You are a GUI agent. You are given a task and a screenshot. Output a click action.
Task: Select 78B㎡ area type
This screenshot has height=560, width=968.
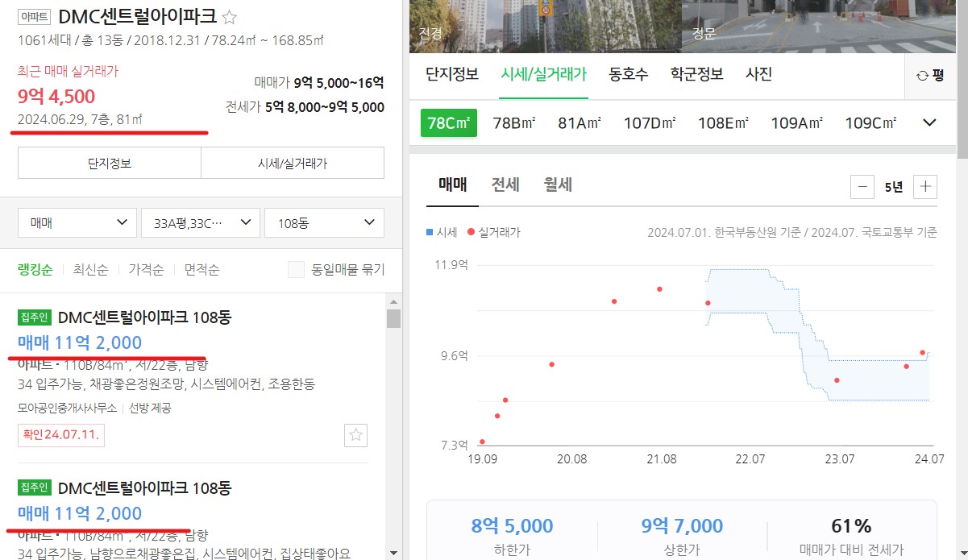(514, 122)
